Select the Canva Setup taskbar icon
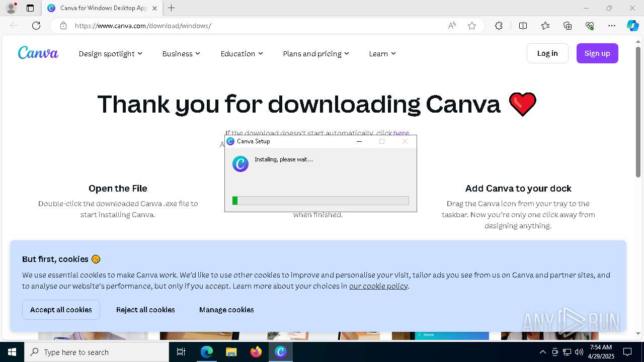Viewport: 644px width, 362px height. point(280,352)
